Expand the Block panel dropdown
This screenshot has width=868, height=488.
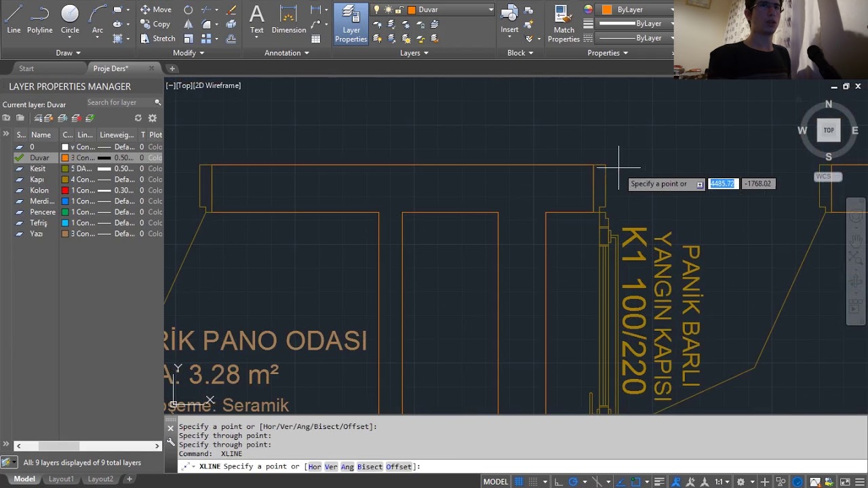(520, 53)
